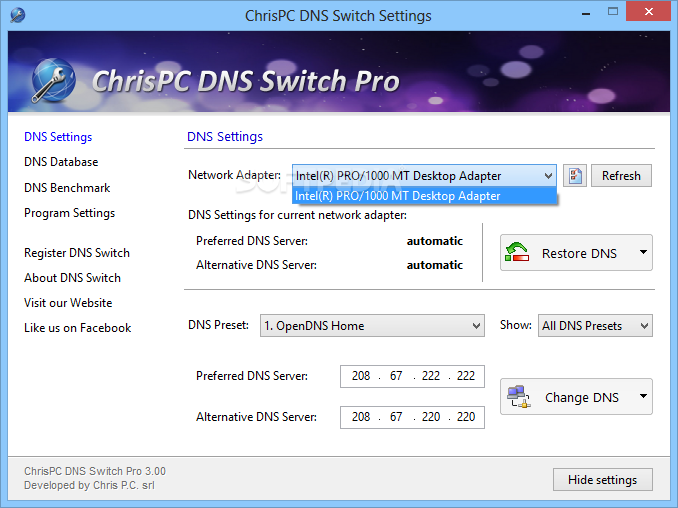Viewport: 678px width, 508px height.
Task: Click last octet 222 of Preferred DNS Server
Action: [x=466, y=376]
